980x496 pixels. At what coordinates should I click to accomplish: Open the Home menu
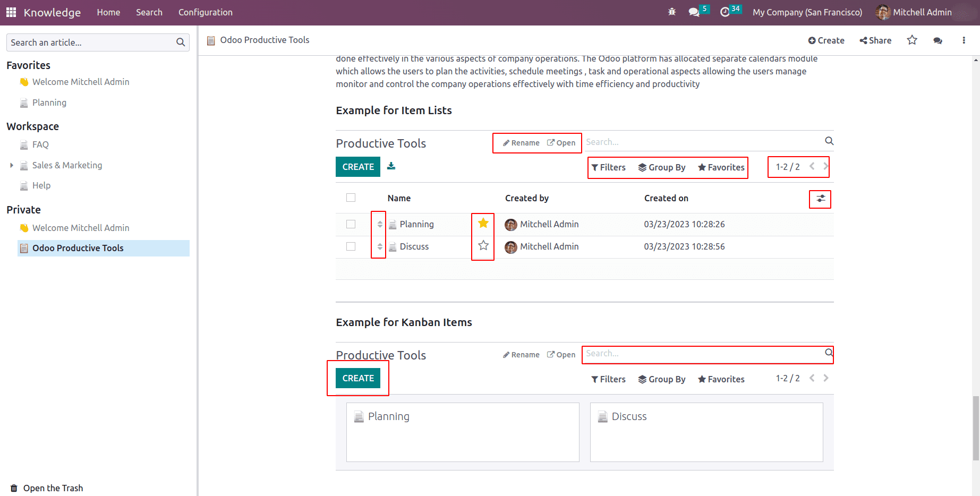coord(108,12)
